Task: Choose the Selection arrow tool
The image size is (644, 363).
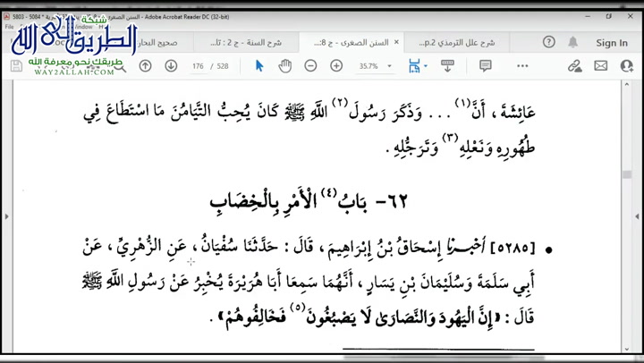Action: (259, 65)
